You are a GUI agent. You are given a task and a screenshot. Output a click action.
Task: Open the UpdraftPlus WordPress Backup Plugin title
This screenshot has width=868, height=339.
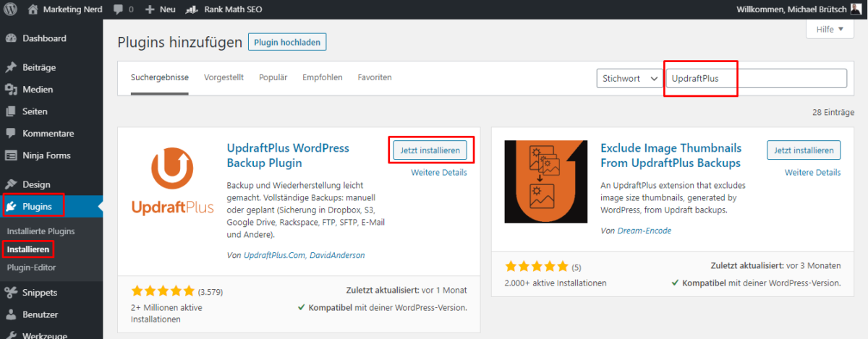288,155
